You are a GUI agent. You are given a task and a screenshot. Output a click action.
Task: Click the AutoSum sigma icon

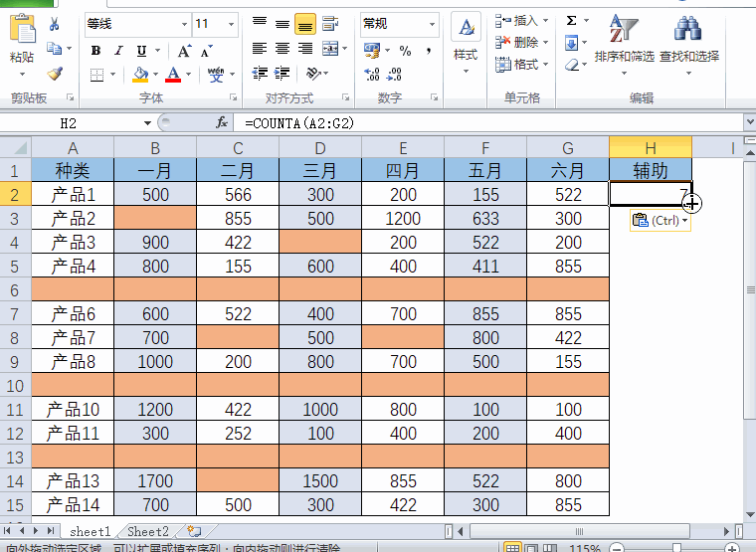[571, 20]
